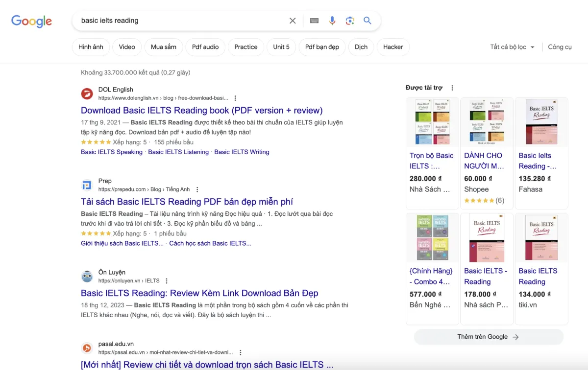Viewport: 588px width, 370px height.
Task: Open Download Basic IELTS Reading book link
Action: coord(202,110)
